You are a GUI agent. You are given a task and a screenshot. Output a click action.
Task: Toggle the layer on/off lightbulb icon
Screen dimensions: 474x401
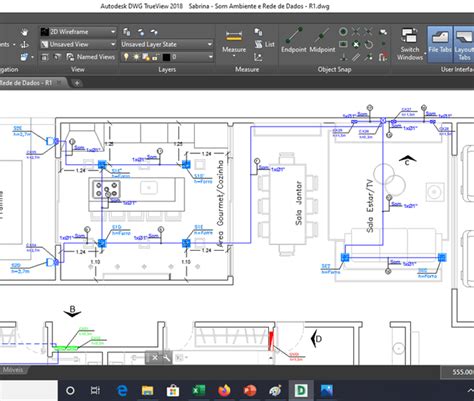(126, 57)
